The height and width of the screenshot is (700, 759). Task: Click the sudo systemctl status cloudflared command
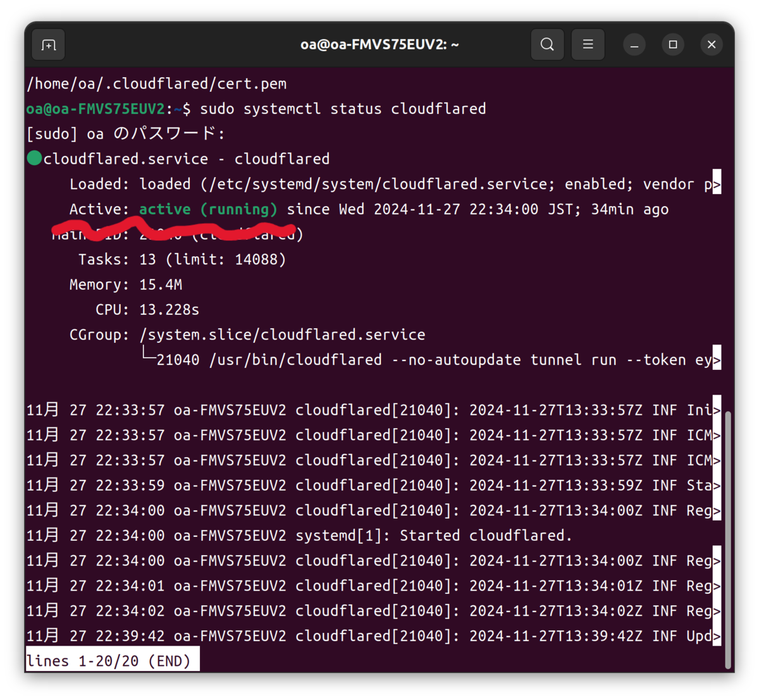coord(343,109)
